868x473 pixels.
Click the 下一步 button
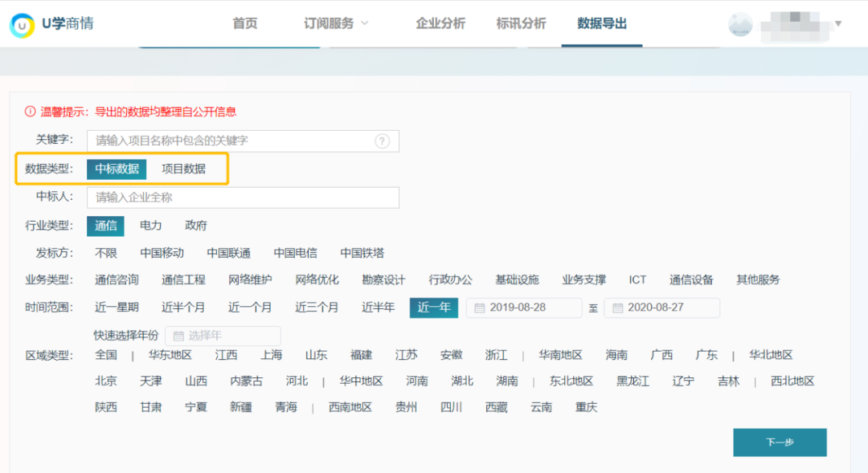780,442
